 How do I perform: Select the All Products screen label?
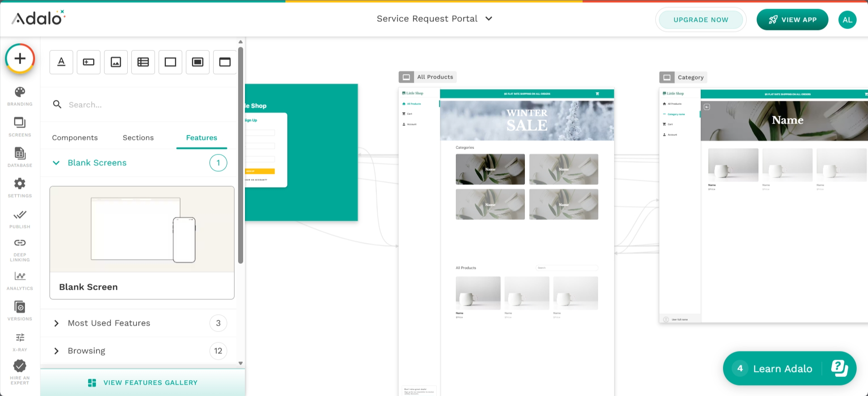[x=435, y=77]
